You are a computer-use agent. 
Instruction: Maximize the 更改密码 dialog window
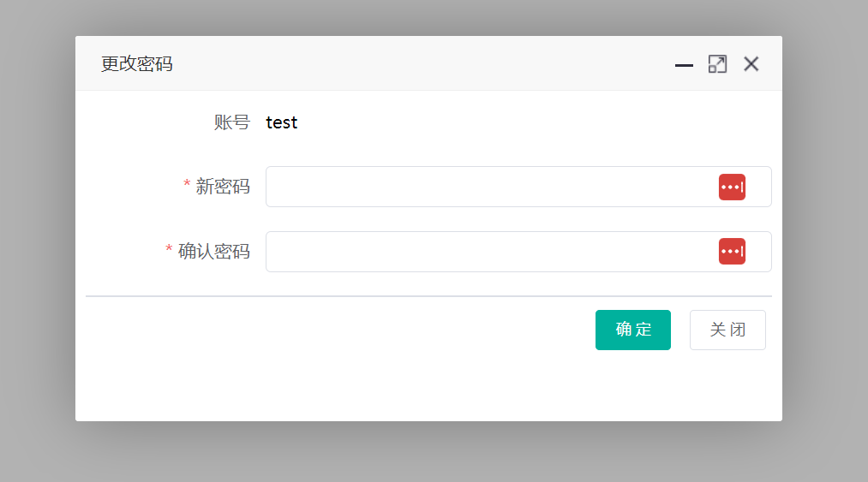[717, 64]
